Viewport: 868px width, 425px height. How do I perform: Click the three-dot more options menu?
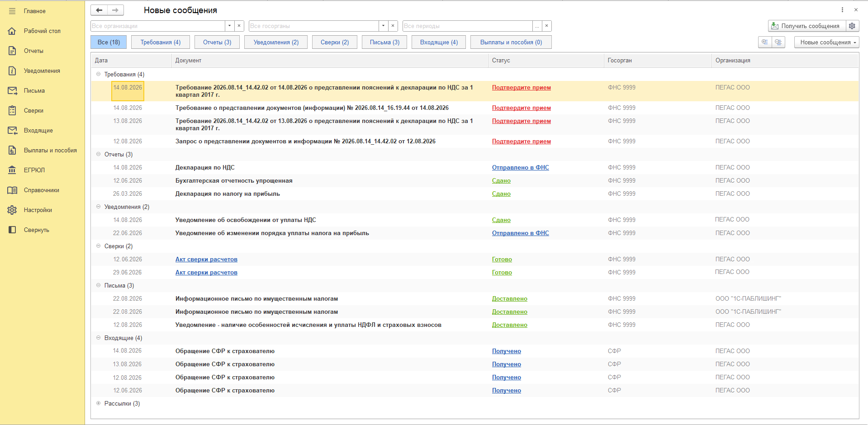coord(842,9)
